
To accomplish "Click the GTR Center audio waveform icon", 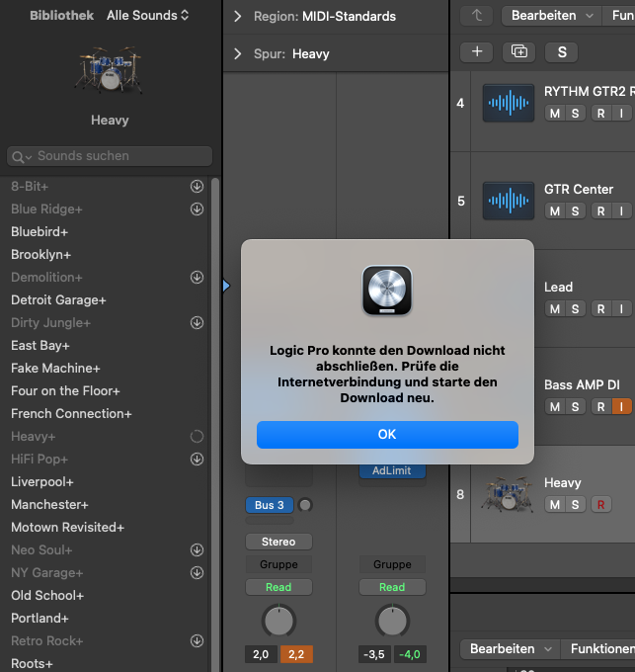I will pyautogui.click(x=509, y=201).
